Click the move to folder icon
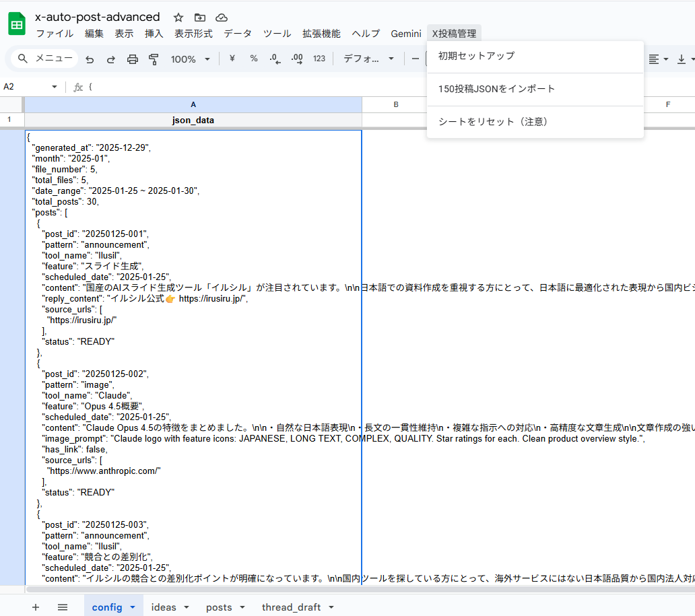The width and height of the screenshot is (695, 616). 199,18
